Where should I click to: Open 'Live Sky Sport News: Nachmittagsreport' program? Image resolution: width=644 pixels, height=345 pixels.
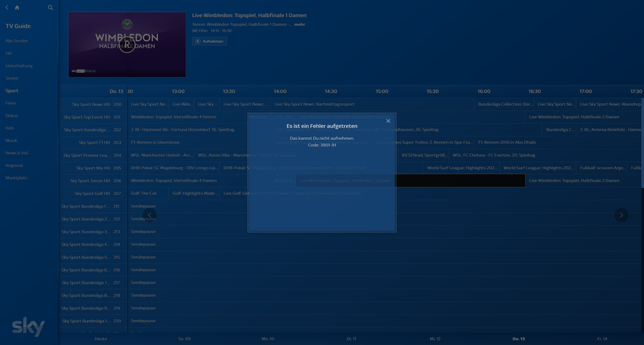point(372,104)
